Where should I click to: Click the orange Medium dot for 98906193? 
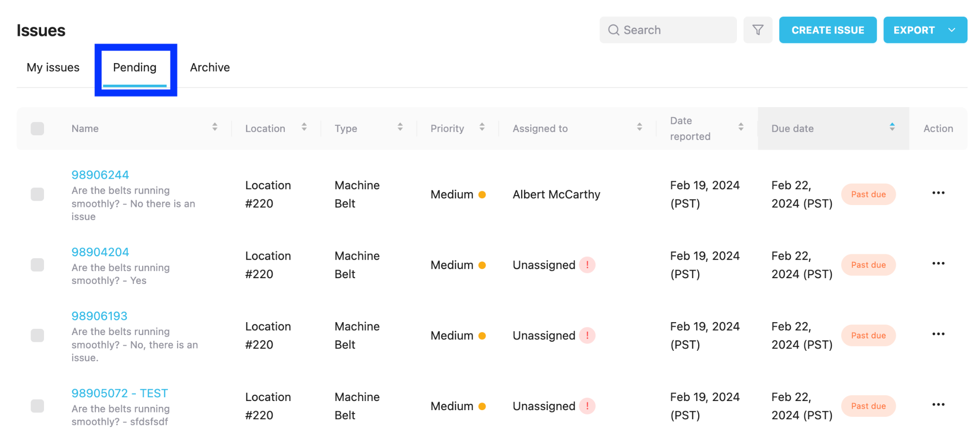tap(482, 336)
